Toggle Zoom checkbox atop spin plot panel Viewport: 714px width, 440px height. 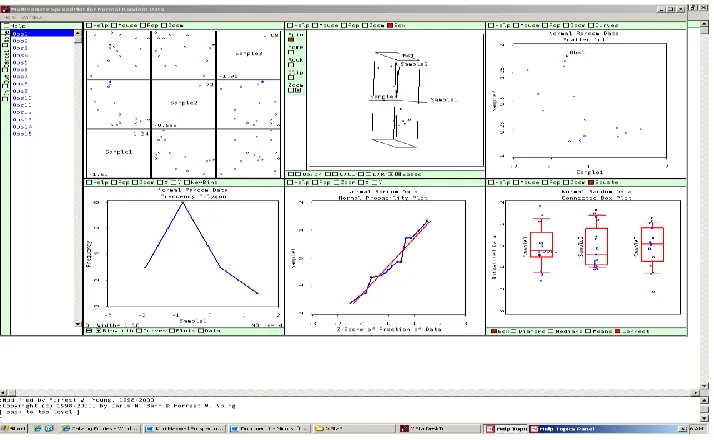pyautogui.click(x=365, y=26)
